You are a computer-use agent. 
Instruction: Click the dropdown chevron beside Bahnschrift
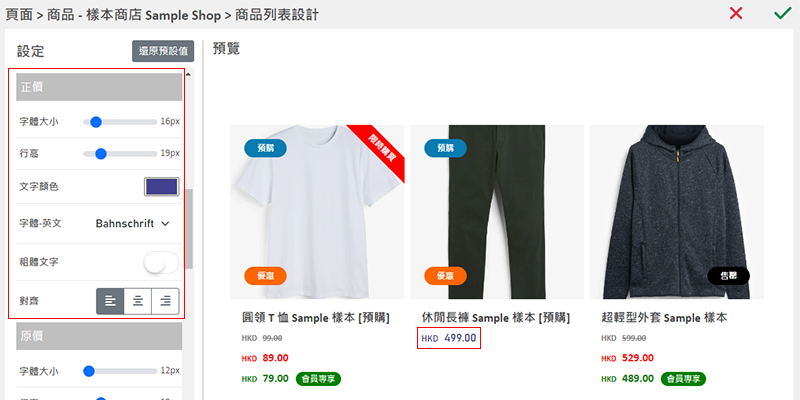pos(165,223)
